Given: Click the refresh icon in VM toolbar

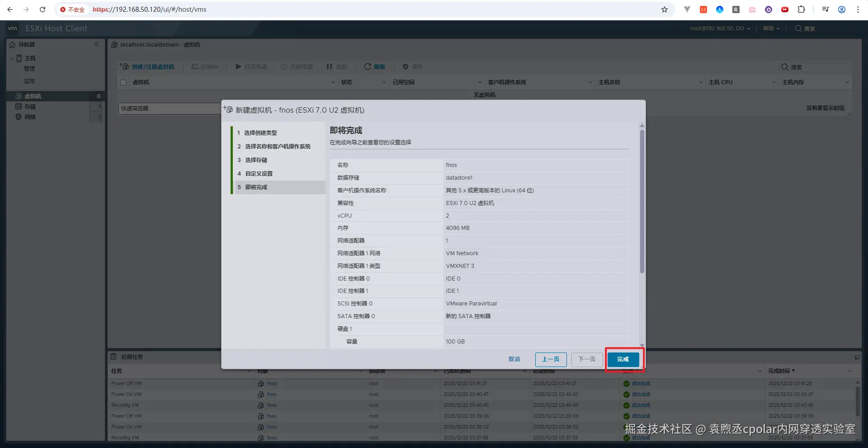Looking at the screenshot, I should coord(368,67).
